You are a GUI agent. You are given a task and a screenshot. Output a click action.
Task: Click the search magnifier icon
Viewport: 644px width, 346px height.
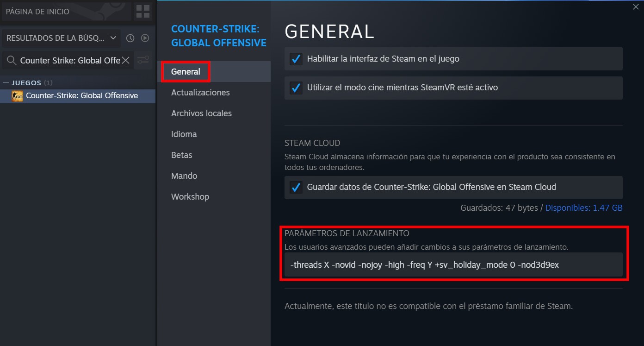pos(12,60)
